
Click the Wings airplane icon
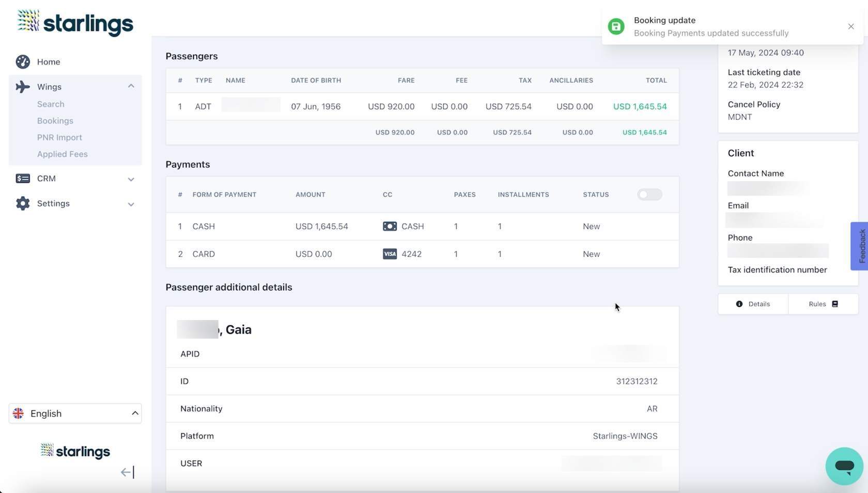pos(23,87)
